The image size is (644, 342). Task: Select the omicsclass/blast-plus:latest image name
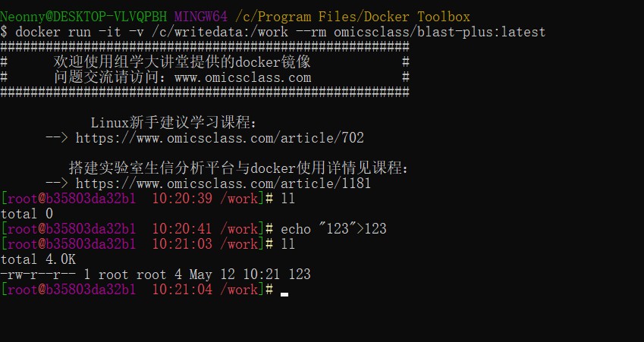tap(439, 32)
